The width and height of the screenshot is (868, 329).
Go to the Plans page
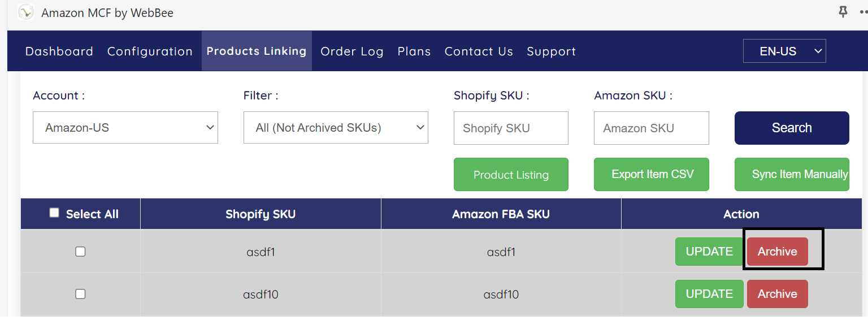[x=414, y=51]
